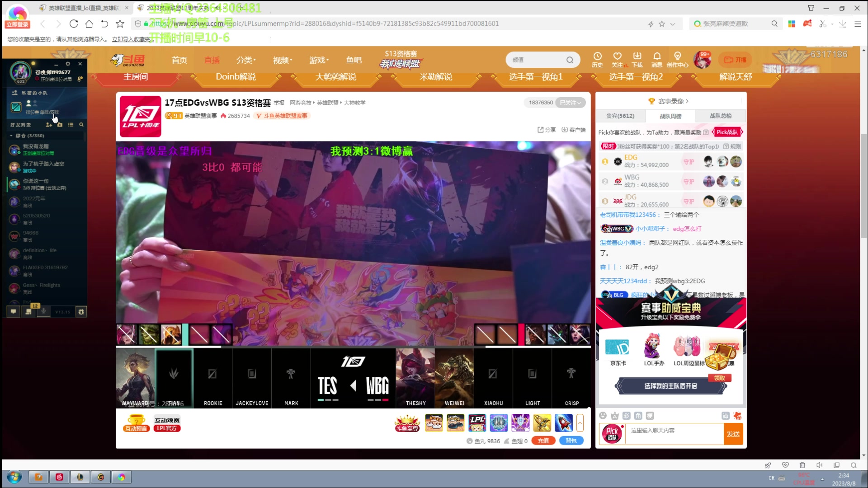Click the Pick战队 button

(727, 132)
